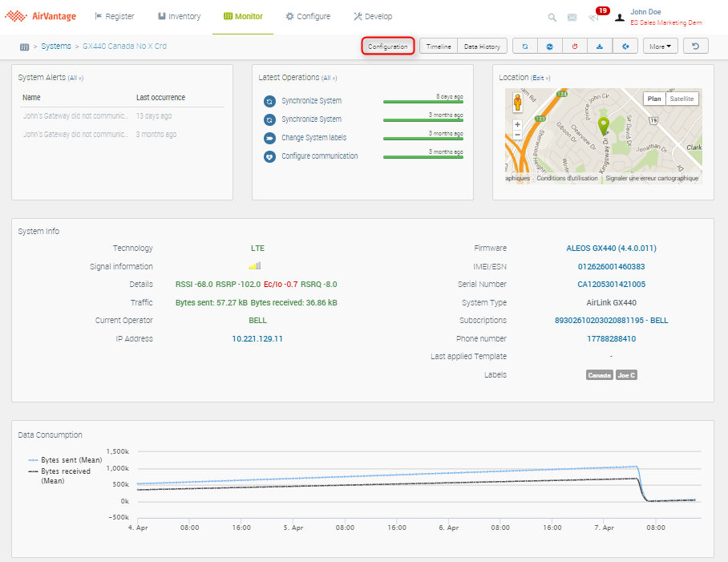728x562 pixels.
Task: Click the Joe C label tag
Action: coord(626,375)
